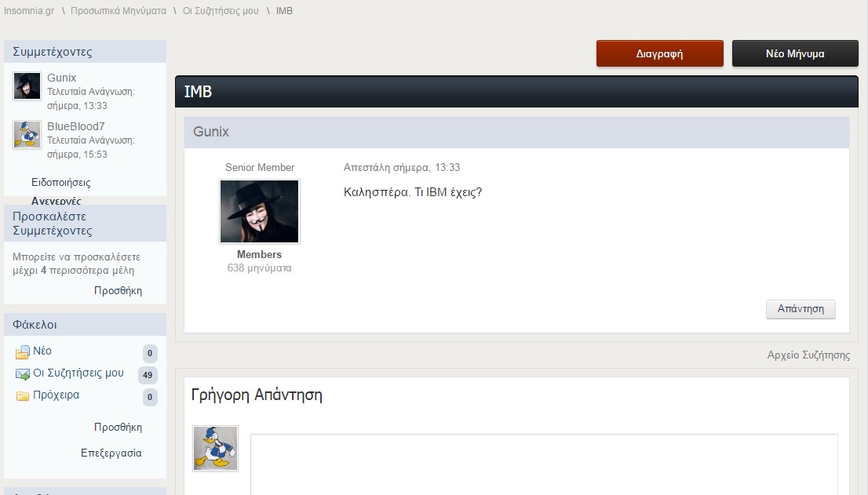Click the Οι Συζητήσεις μου envelope icon
868x495 pixels.
(22, 374)
